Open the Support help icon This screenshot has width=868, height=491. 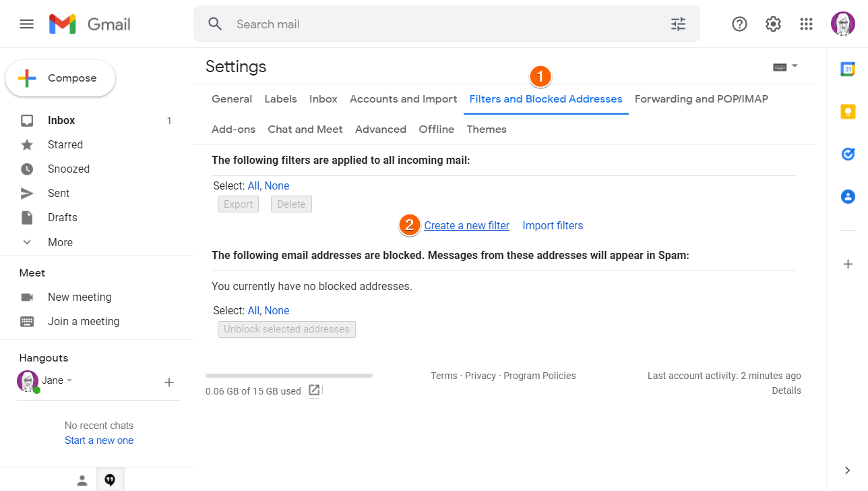[739, 24]
